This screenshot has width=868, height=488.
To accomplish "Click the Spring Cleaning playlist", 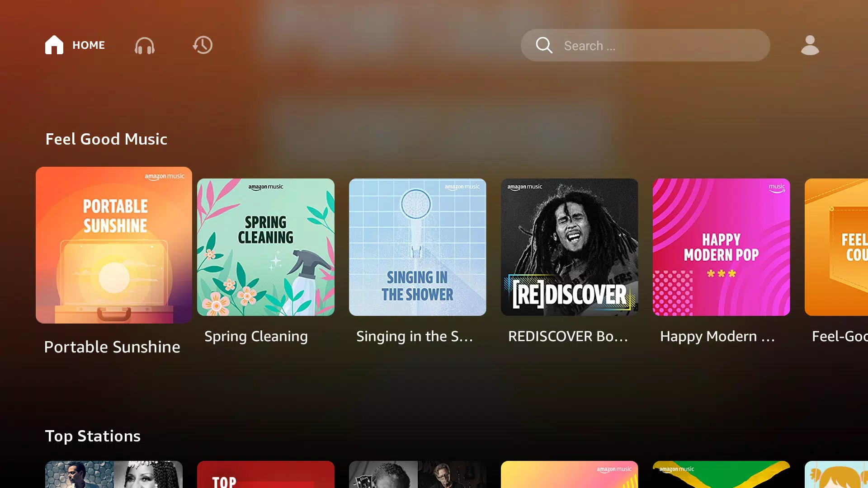I will 265,246.
